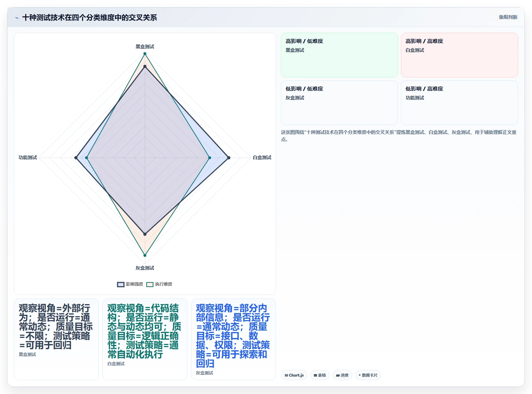Click the 执行难度 legend color box
Image resolution: width=532 pixels, height=394 pixels.
click(x=150, y=284)
